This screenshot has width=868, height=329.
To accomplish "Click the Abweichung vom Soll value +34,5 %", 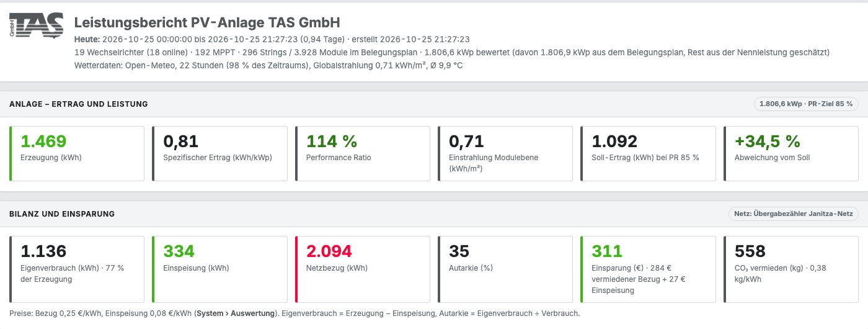I will tap(766, 142).
